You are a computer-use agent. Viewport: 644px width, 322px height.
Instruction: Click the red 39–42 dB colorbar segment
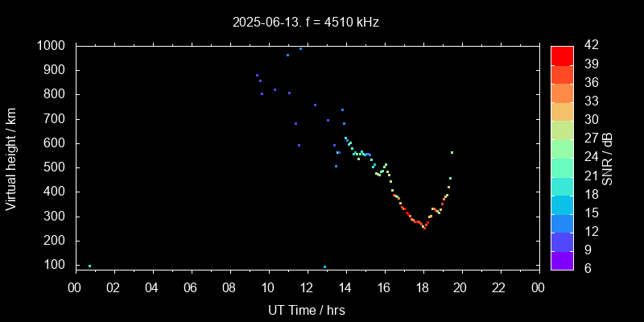click(x=562, y=55)
